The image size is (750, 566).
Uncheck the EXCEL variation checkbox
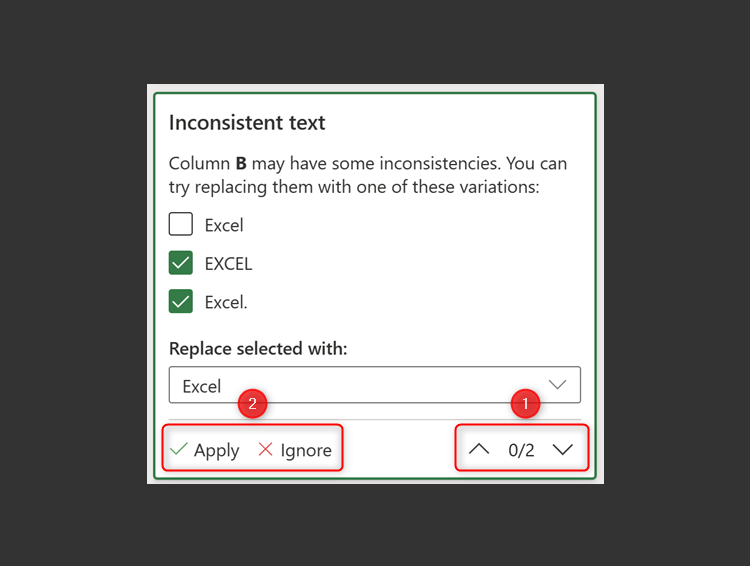pos(181,263)
